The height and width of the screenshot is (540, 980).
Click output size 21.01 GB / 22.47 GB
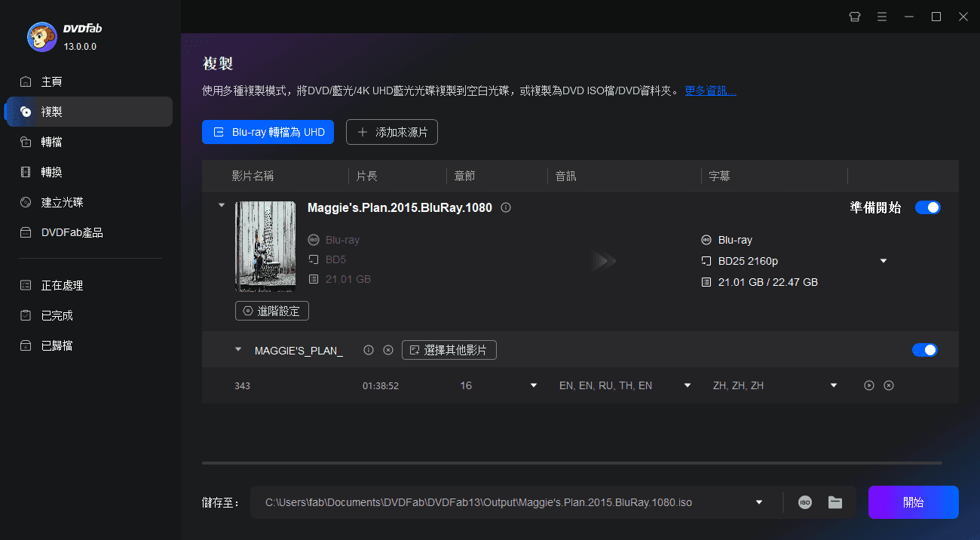768,282
